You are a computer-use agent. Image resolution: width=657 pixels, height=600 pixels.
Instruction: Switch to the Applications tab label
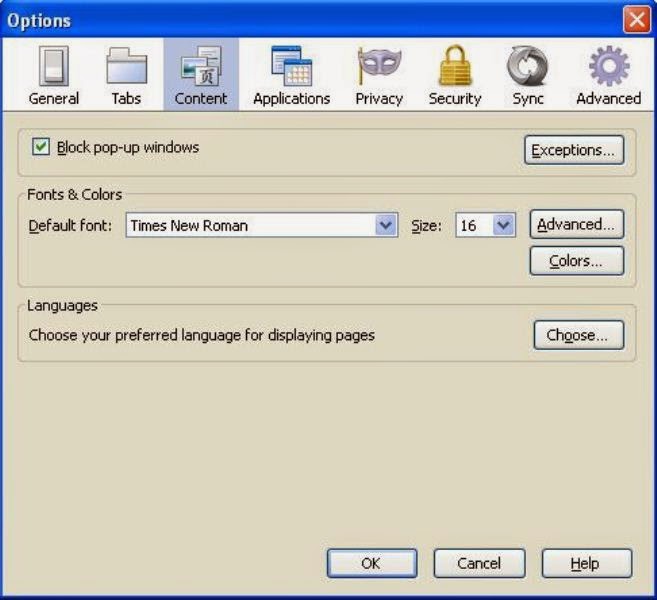pyautogui.click(x=292, y=99)
